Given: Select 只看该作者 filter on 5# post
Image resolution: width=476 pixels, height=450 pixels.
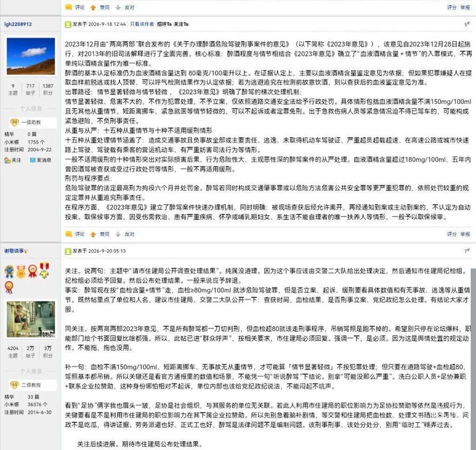Looking at the screenshot, I should coord(142,24).
